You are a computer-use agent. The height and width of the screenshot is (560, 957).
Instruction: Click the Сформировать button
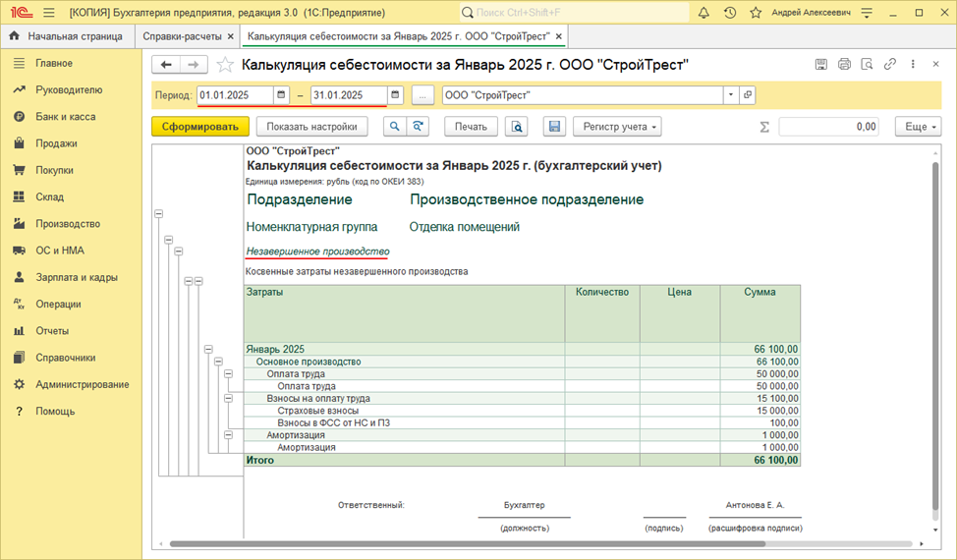pyautogui.click(x=200, y=127)
